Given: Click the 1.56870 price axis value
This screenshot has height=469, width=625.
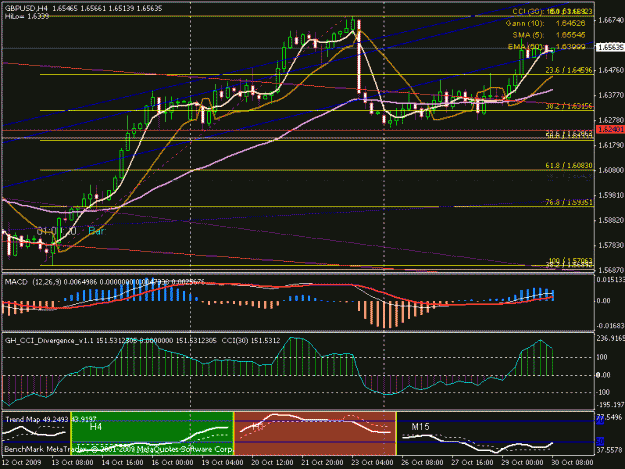Looking at the screenshot, I should click(611, 270).
